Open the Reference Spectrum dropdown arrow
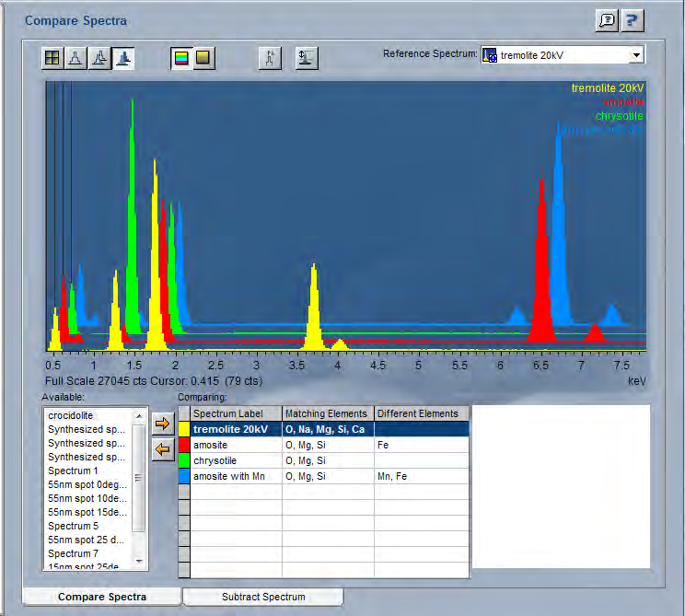 pos(636,55)
